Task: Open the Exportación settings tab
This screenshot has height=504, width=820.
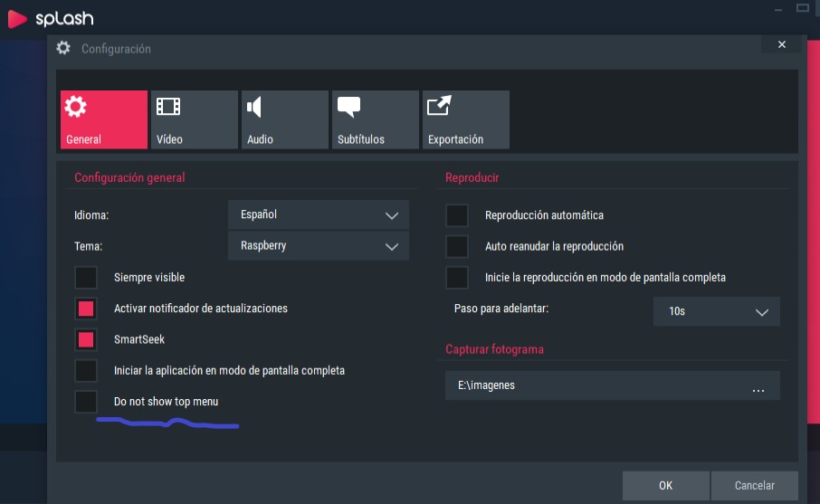Action: pos(465,119)
